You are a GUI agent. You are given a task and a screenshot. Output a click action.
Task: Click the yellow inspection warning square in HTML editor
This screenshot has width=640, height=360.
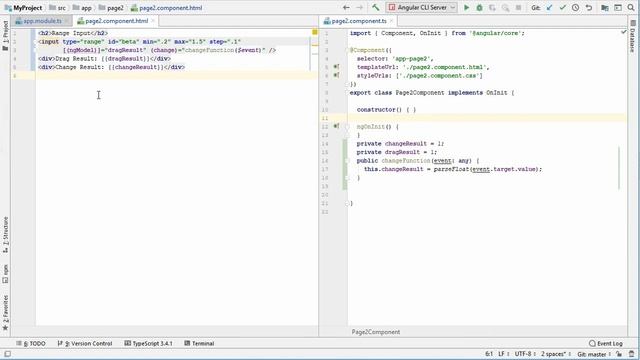[315, 32]
